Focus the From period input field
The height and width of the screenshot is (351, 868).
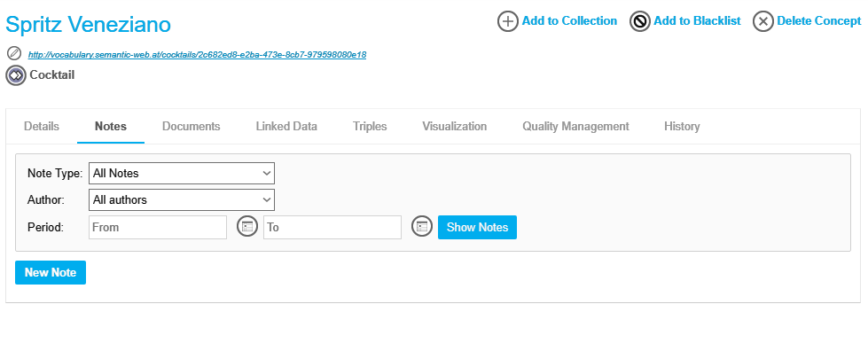click(x=158, y=227)
